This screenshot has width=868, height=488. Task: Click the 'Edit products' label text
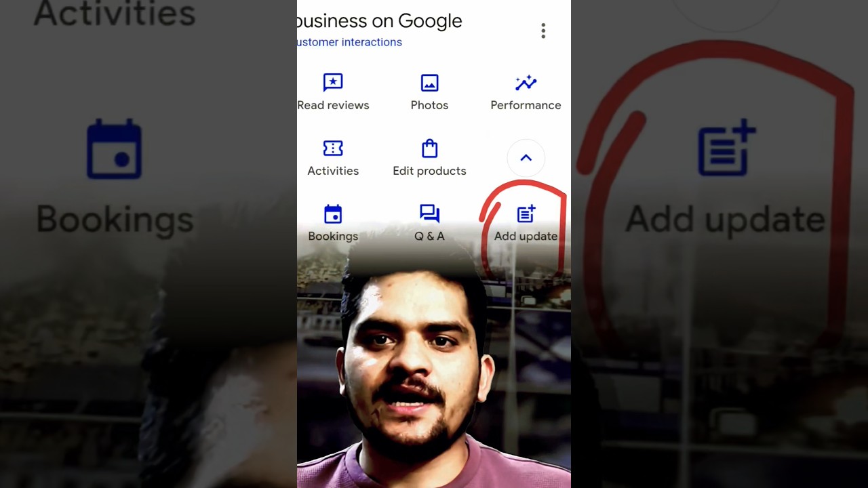429,171
